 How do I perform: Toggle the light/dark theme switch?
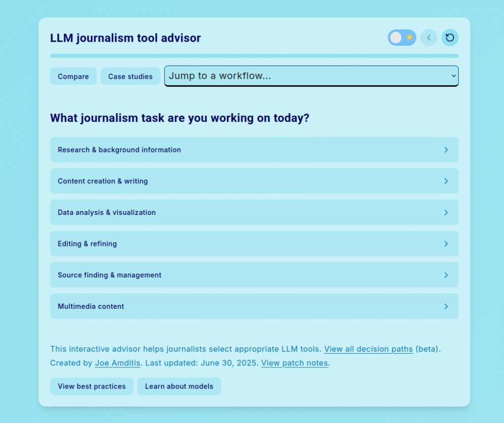pyautogui.click(x=402, y=38)
